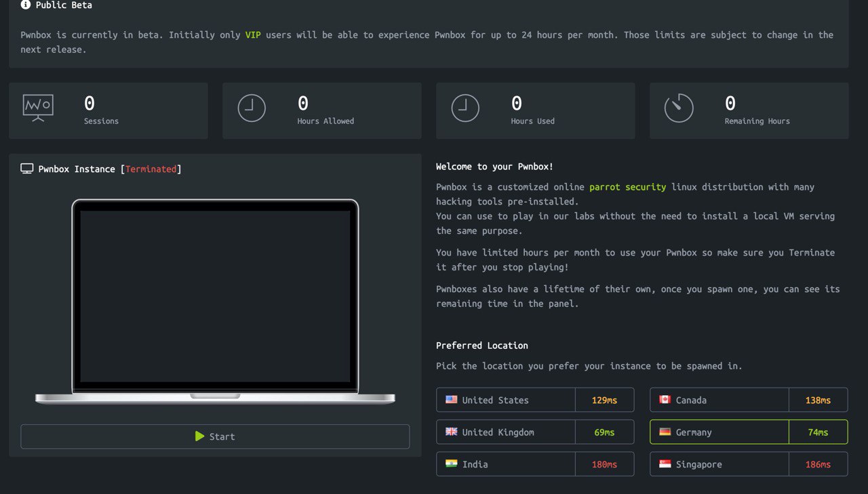Click the United States flag icon
Screen dimensions: 868x494
click(451, 400)
